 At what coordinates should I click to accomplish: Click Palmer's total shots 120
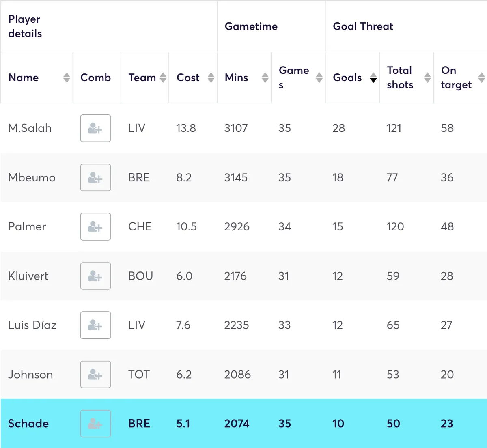click(395, 227)
